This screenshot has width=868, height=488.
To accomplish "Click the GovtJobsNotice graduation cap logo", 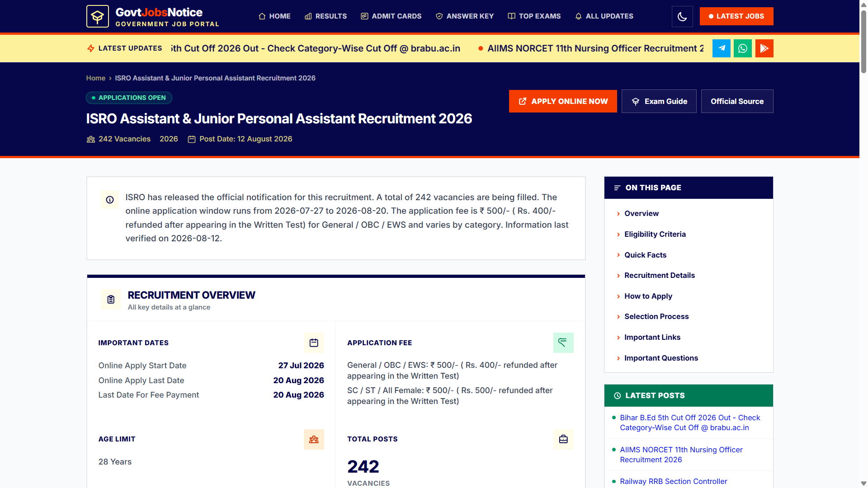I will click(x=98, y=16).
